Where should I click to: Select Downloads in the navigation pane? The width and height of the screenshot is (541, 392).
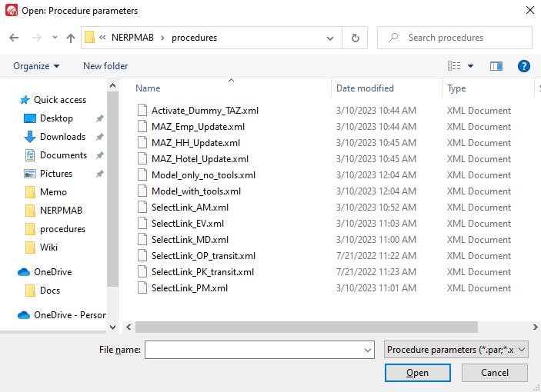click(55, 137)
